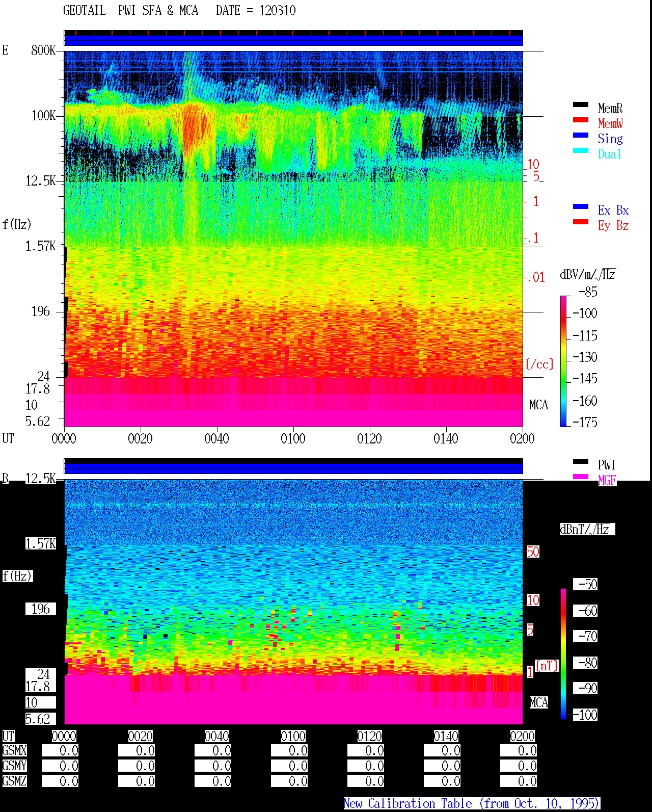Click the red [/cc] density unit label
Viewport: 652px width, 812px height.
[x=539, y=364]
